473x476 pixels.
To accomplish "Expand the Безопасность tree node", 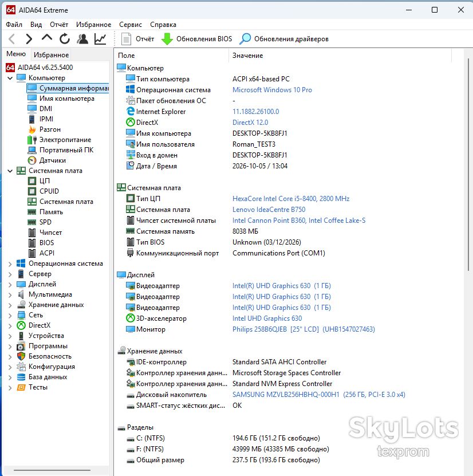I will (10, 357).
